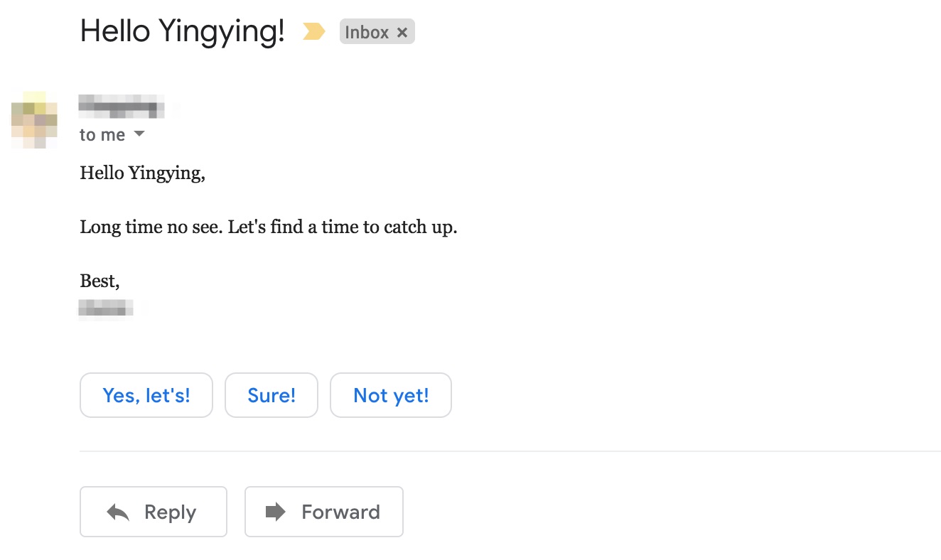Pick the "Not yet!" suggested reply
Screen dimensions: 941x560
(391, 395)
